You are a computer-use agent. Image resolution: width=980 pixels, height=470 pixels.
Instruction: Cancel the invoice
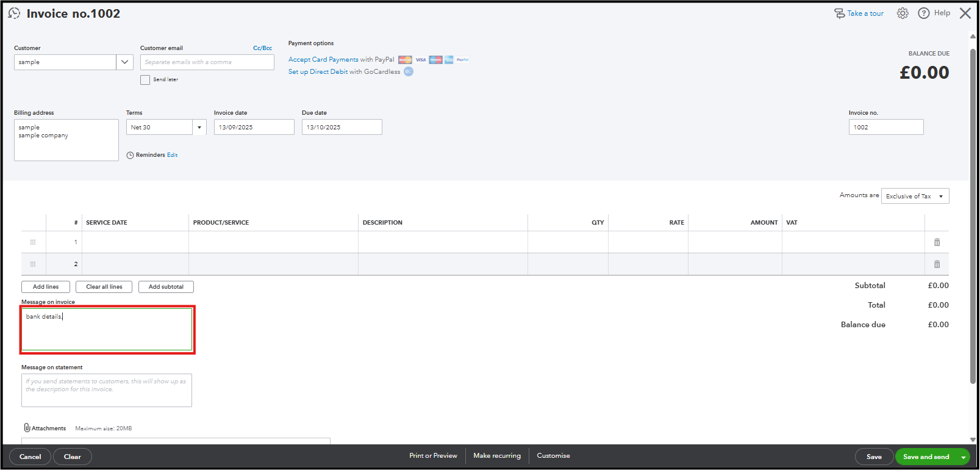pos(30,457)
